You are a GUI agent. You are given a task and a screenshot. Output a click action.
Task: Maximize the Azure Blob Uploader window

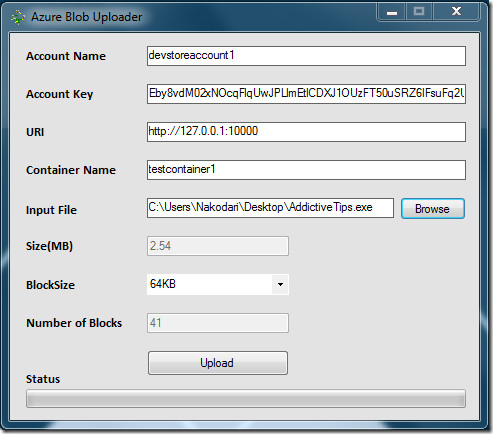coord(419,12)
